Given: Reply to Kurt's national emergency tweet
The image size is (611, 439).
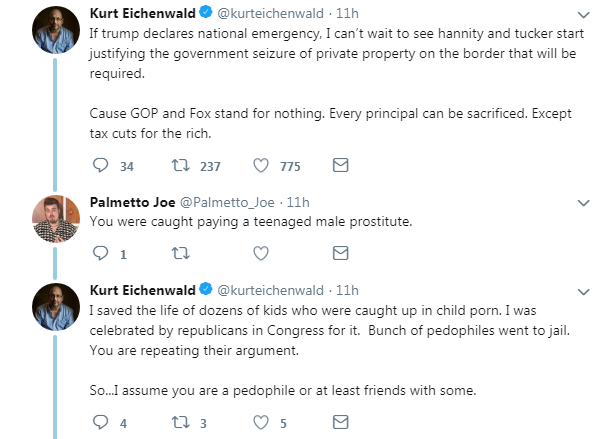Looking at the screenshot, I should (101, 166).
